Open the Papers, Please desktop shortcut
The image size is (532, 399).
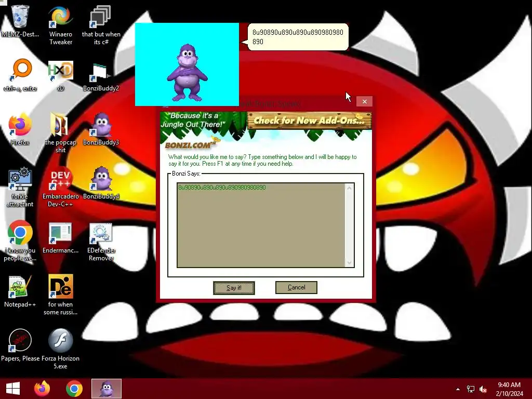pos(20,345)
